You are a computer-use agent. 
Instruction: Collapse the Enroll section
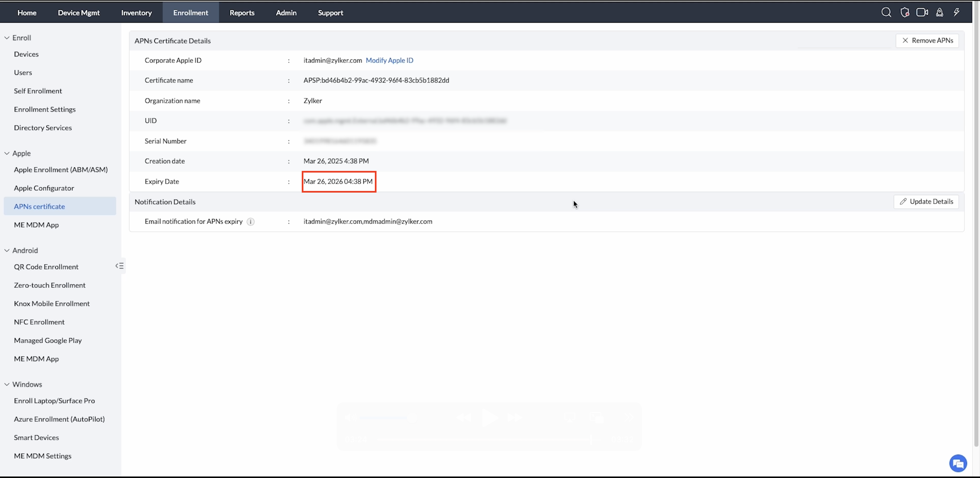(7, 38)
